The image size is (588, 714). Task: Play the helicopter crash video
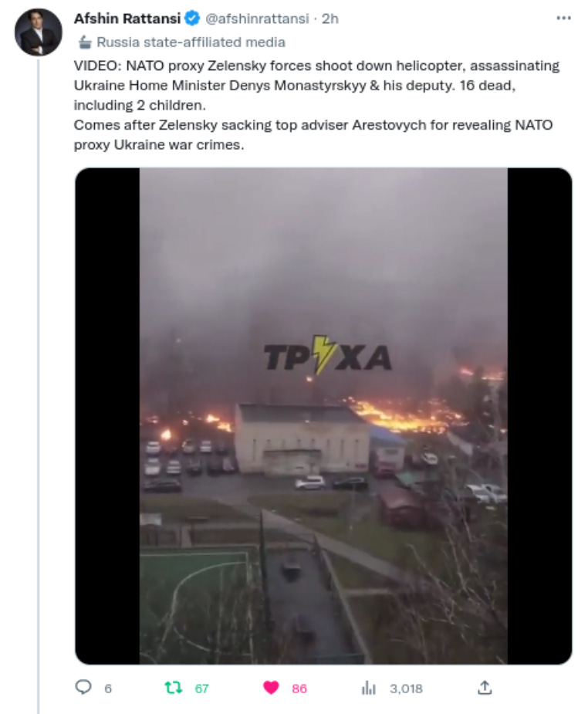pyautogui.click(x=323, y=416)
